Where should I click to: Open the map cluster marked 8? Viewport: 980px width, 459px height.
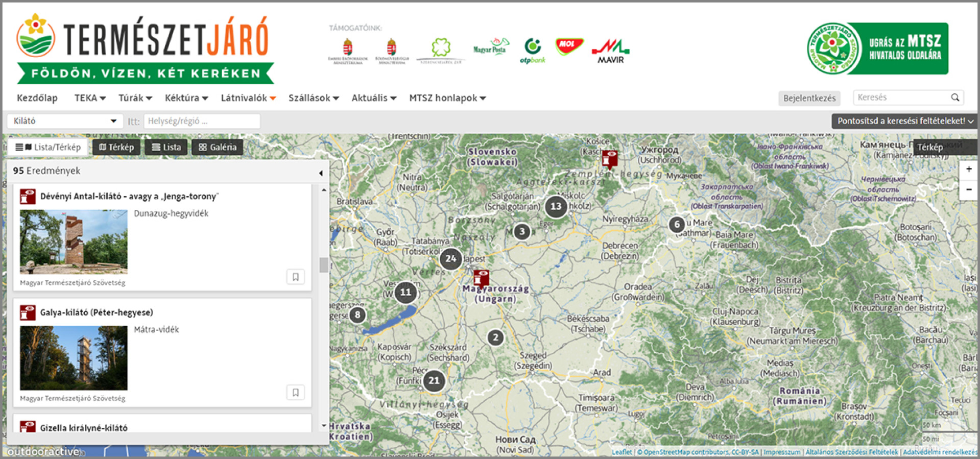click(x=357, y=315)
